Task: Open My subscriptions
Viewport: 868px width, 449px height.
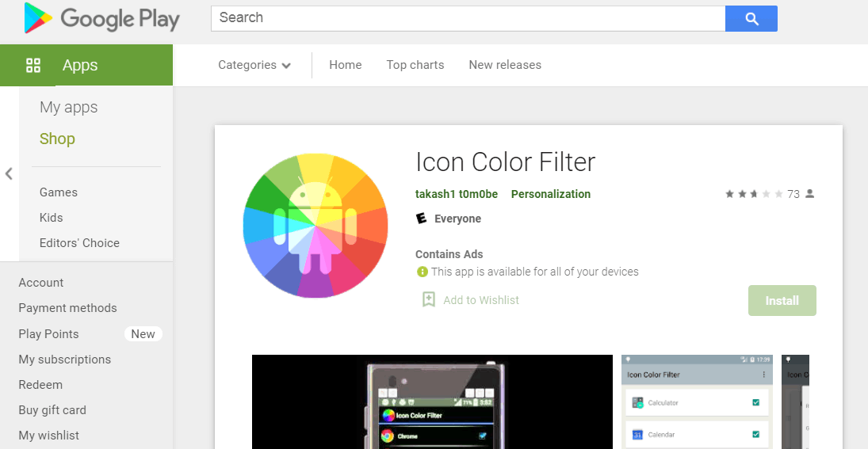Action: click(x=65, y=360)
